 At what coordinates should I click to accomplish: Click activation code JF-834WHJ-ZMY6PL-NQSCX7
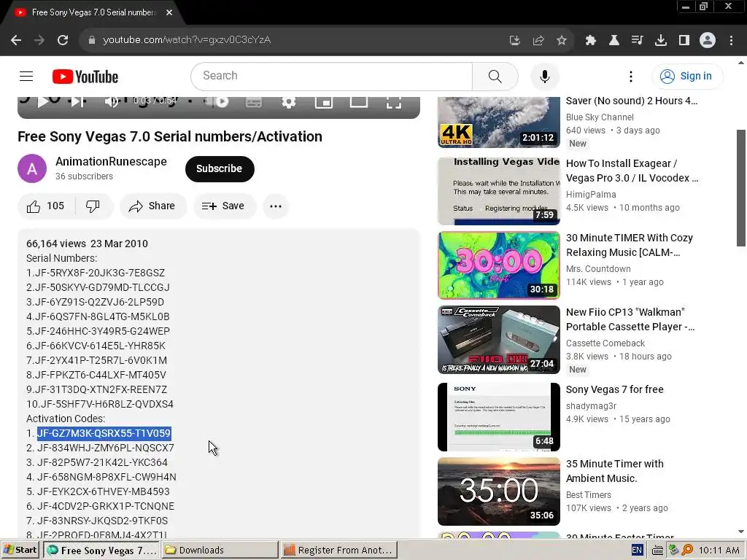click(106, 448)
